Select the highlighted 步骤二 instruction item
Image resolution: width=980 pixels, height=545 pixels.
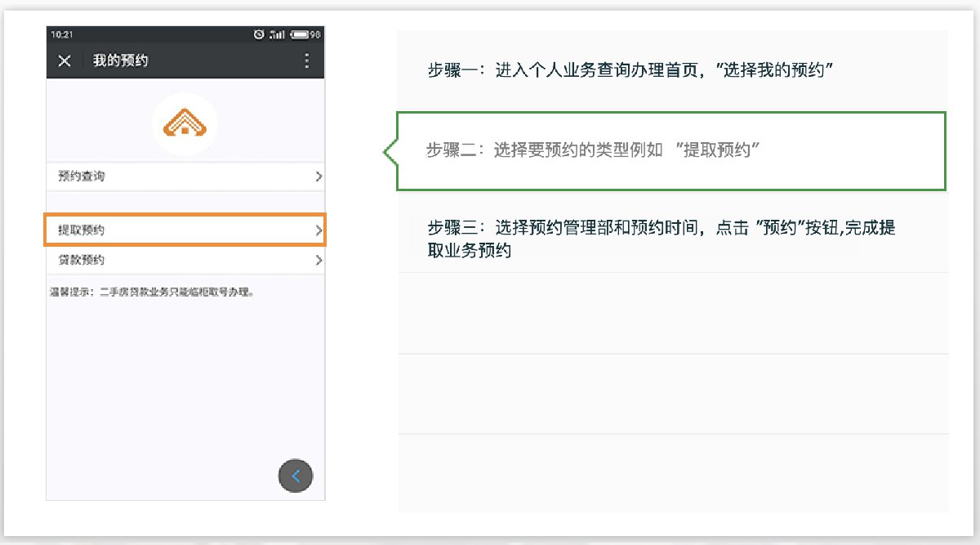click(x=671, y=151)
